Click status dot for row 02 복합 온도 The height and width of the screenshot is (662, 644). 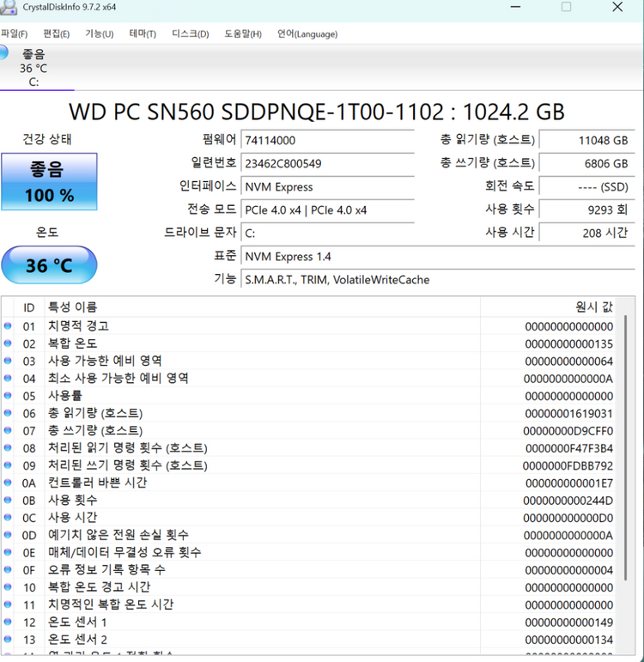point(8,343)
